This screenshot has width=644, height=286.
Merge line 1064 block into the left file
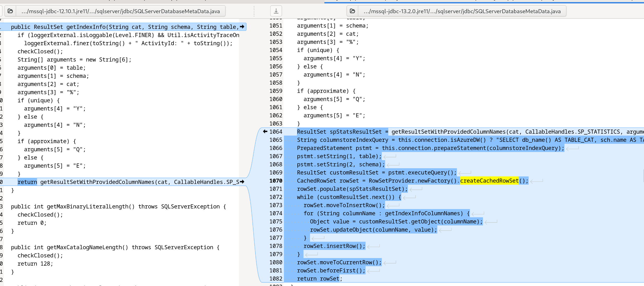[x=265, y=132]
